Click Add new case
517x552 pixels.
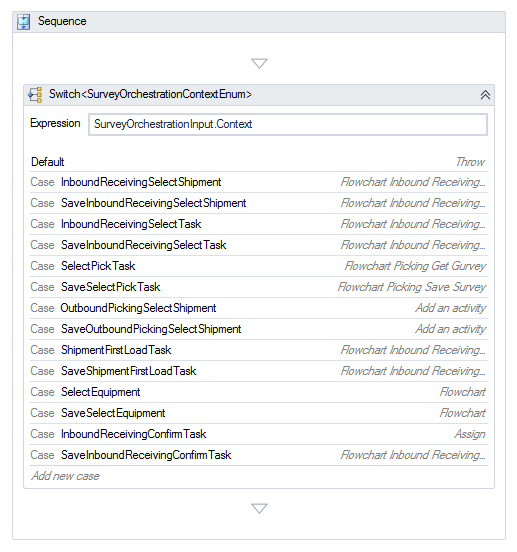pyautogui.click(x=65, y=476)
